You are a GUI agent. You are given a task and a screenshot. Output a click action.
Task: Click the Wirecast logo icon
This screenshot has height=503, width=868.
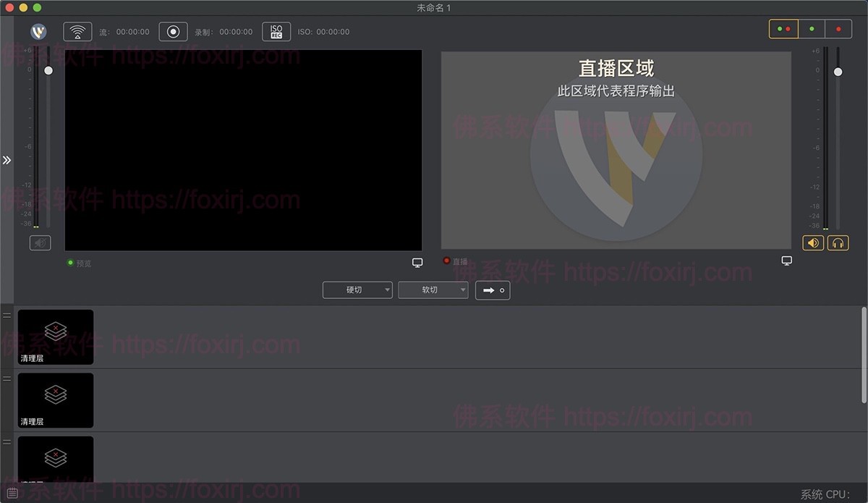(x=38, y=32)
